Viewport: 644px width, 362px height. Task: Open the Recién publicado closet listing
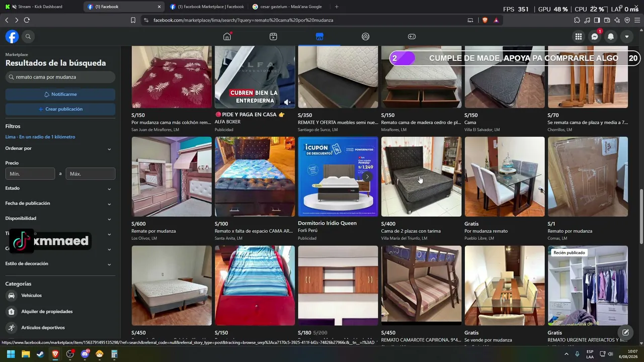point(588,295)
